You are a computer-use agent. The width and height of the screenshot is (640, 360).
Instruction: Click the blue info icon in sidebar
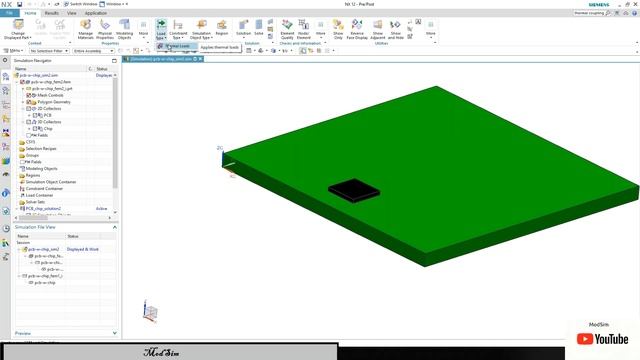point(6,193)
